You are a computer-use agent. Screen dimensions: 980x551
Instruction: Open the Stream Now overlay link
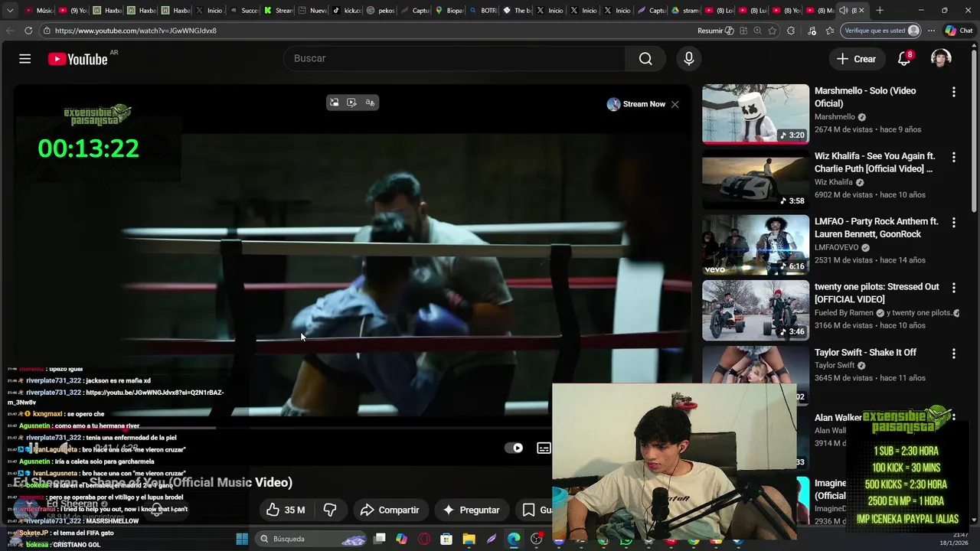[x=636, y=104]
